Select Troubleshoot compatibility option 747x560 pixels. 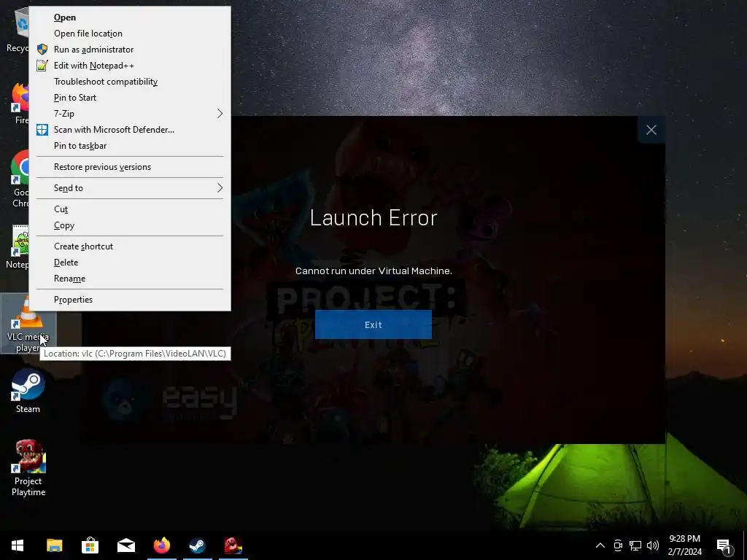coord(130,82)
